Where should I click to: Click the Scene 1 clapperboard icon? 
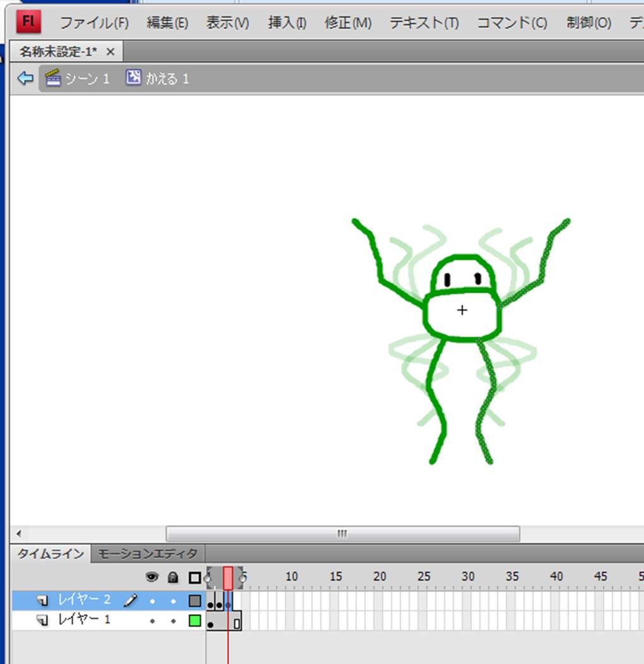click(53, 78)
